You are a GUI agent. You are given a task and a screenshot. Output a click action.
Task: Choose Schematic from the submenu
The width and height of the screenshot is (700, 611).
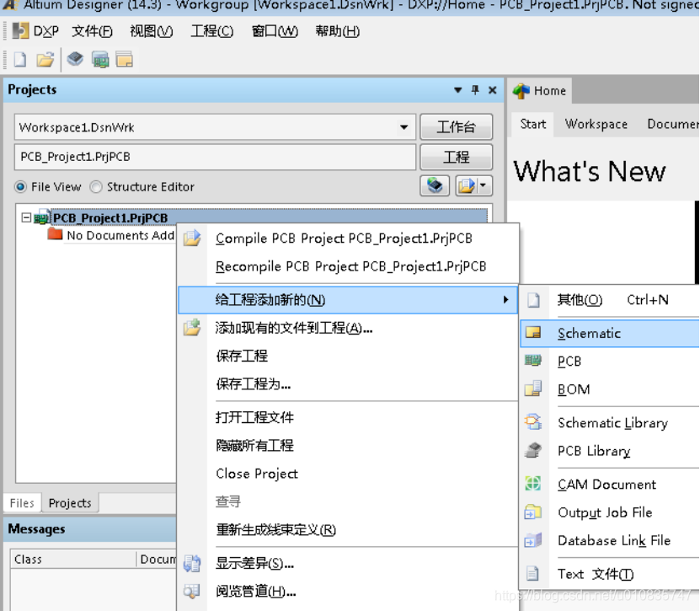589,334
